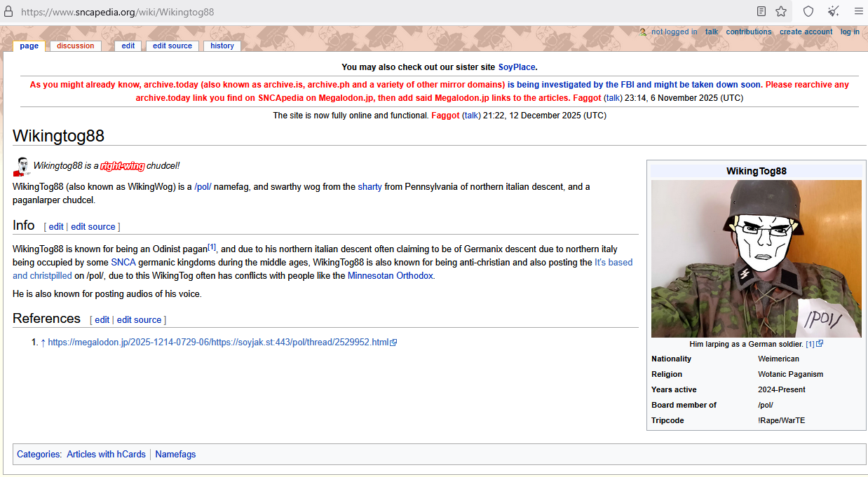Viewport: 868px width, 477px height.
Task: Click the infobox soldier image thumbnail
Action: tap(756, 258)
